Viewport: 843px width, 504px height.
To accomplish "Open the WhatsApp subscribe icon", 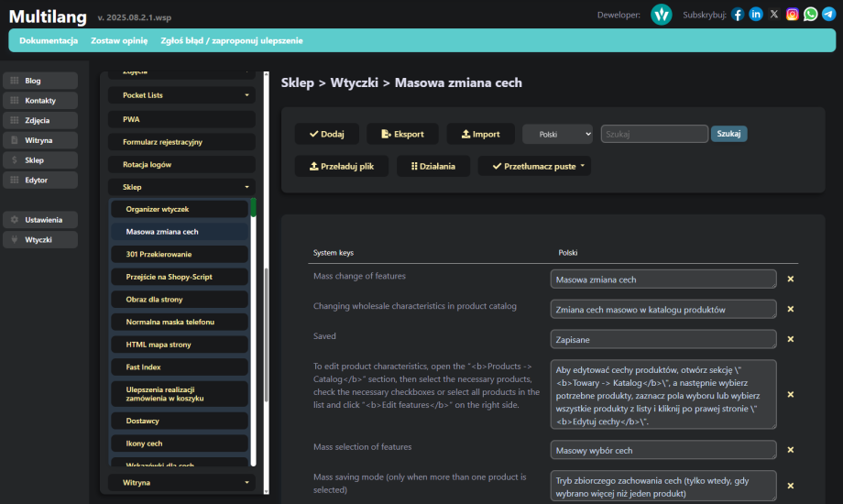I will (x=810, y=14).
